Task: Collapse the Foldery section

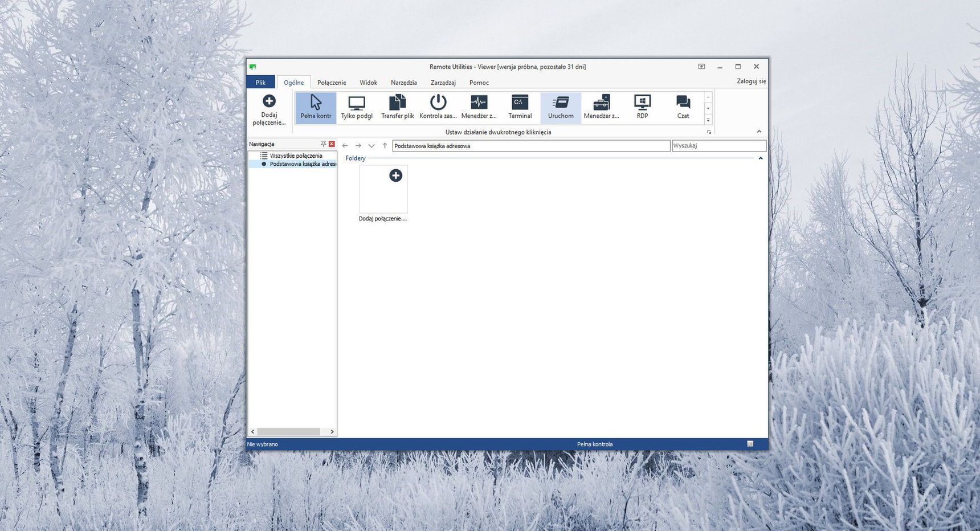Action: click(761, 158)
